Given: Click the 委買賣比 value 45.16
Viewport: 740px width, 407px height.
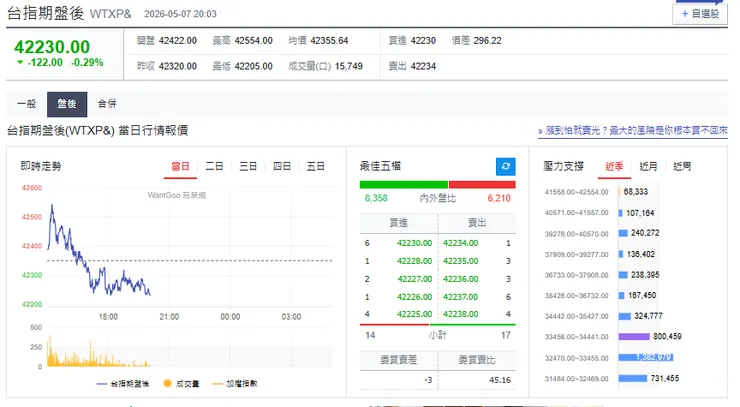Looking at the screenshot, I should 500,380.
